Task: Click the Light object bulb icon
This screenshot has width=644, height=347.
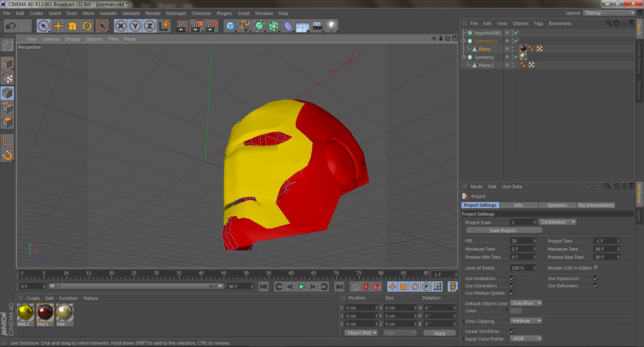Action: tap(331, 26)
